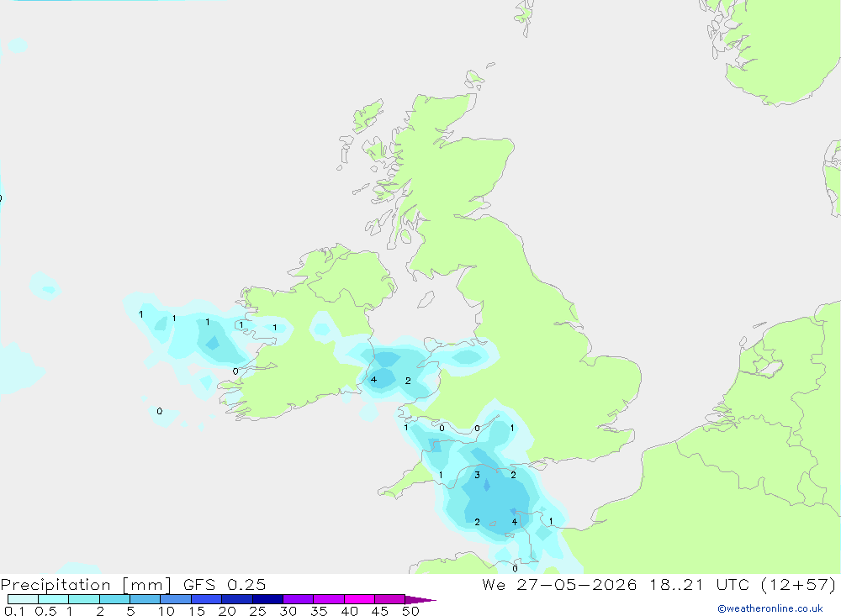The width and height of the screenshot is (841, 616).
Task: Click the date text 'We 27-05-2026'
Action: coord(559,585)
